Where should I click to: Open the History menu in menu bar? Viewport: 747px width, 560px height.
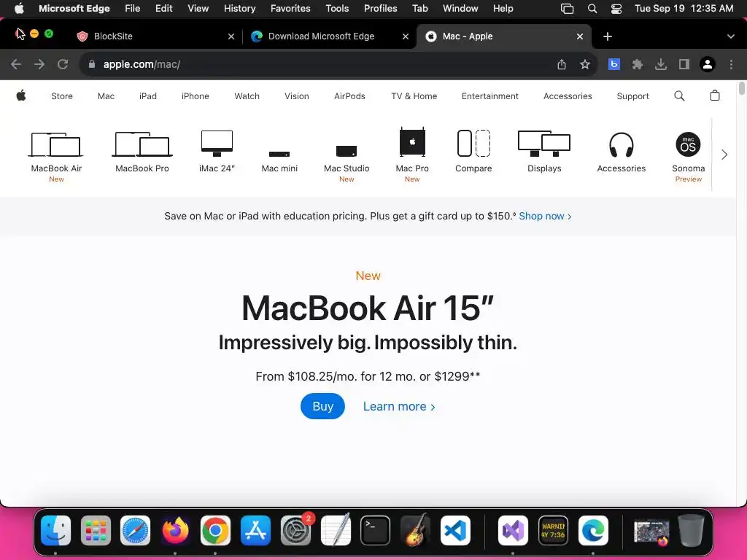coord(239,8)
